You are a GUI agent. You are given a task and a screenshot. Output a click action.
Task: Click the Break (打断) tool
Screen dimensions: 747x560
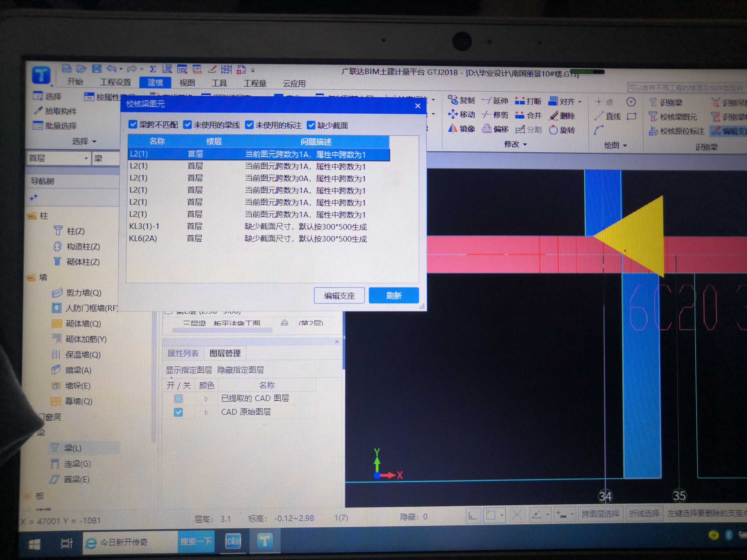528,101
